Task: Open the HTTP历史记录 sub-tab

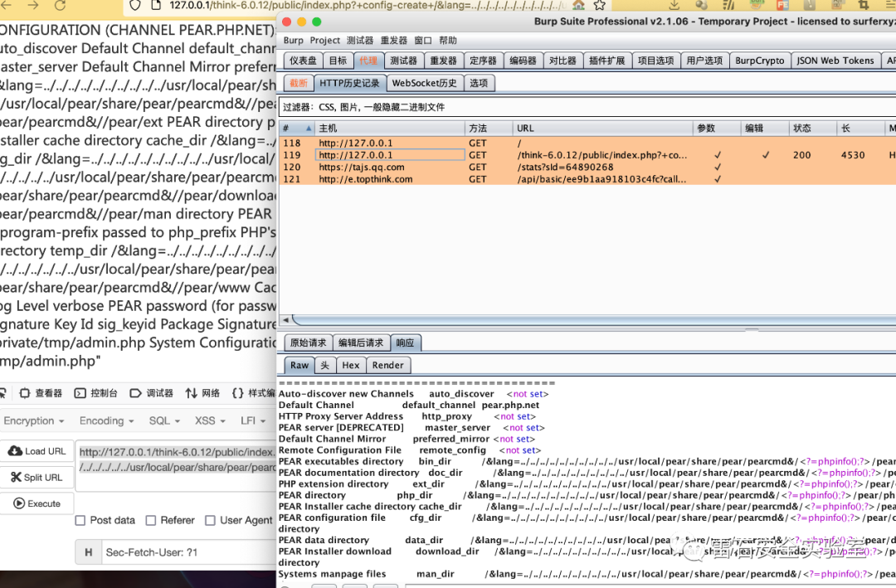Action: 349,84
